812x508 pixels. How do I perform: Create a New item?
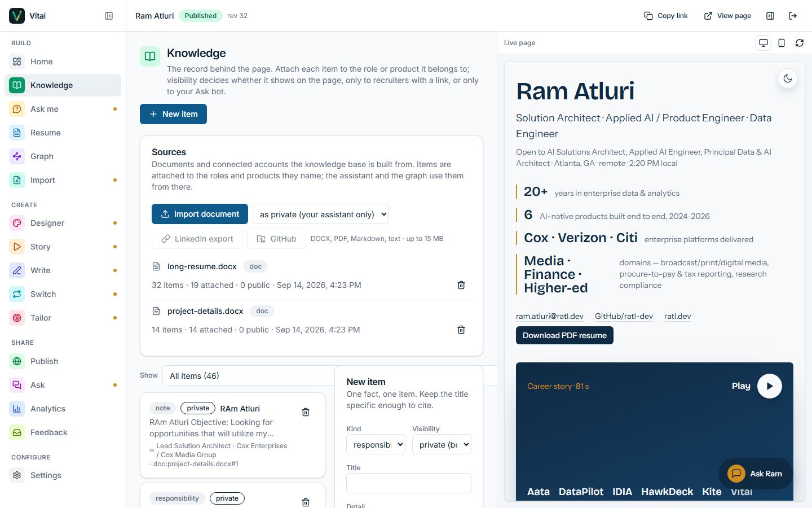coord(173,114)
